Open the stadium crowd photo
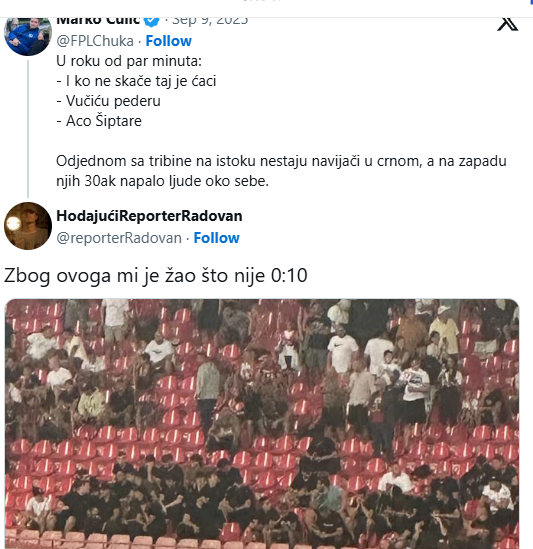This screenshot has height=549, width=533. [262, 424]
